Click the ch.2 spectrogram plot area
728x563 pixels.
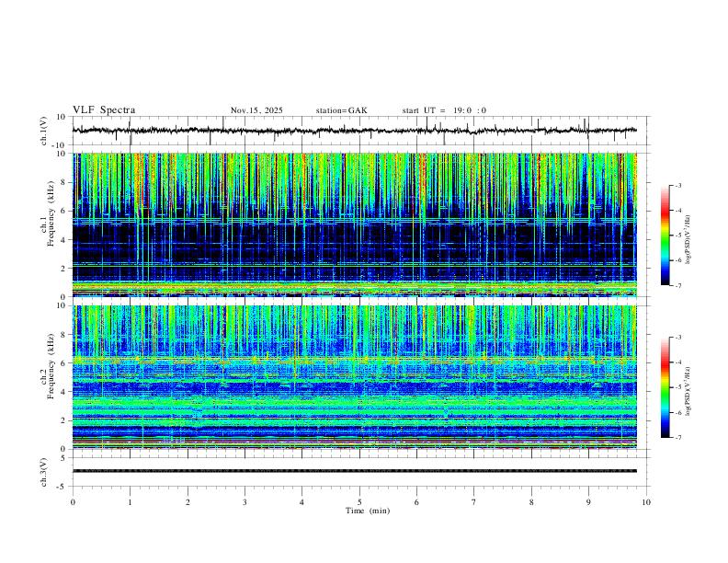coord(355,377)
